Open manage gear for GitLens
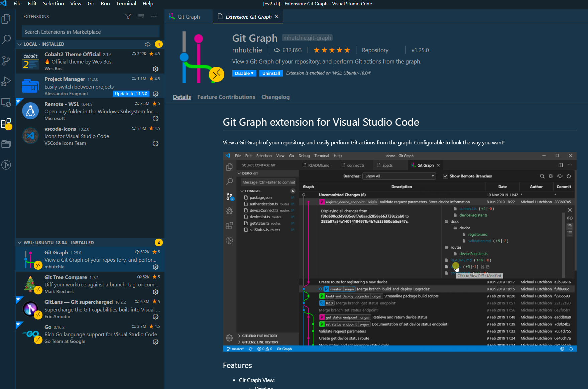Image resolution: width=588 pixels, height=389 pixels. point(155,316)
